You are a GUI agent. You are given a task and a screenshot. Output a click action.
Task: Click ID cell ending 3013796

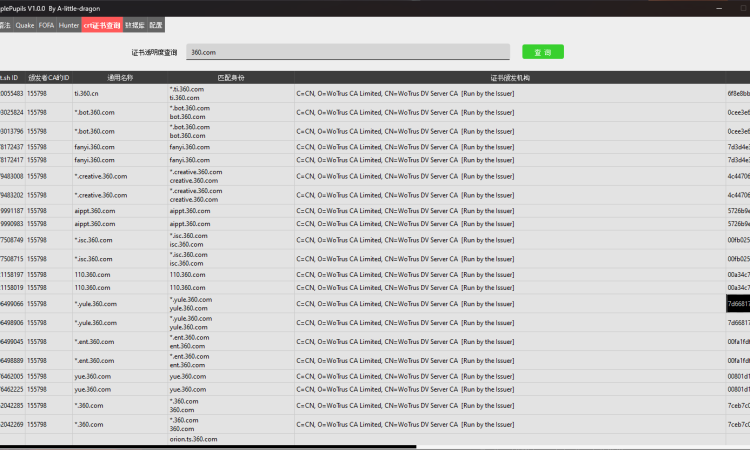pos(12,131)
